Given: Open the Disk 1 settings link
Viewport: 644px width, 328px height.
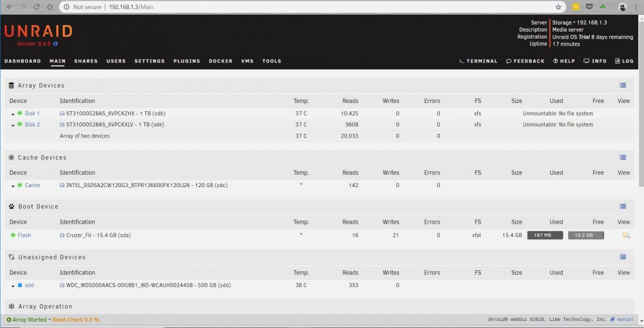Looking at the screenshot, I should [x=32, y=113].
